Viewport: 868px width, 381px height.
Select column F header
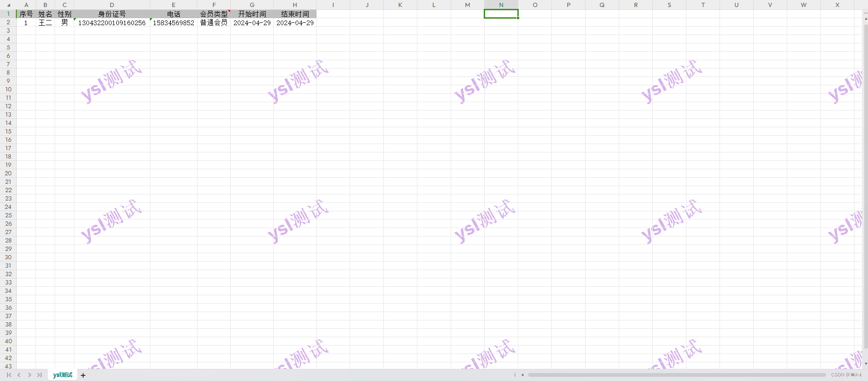[214, 5]
